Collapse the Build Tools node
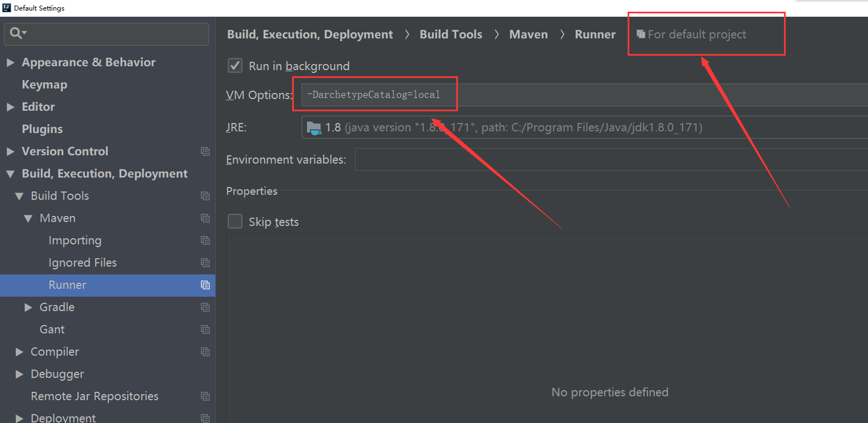868x423 pixels. (19, 196)
